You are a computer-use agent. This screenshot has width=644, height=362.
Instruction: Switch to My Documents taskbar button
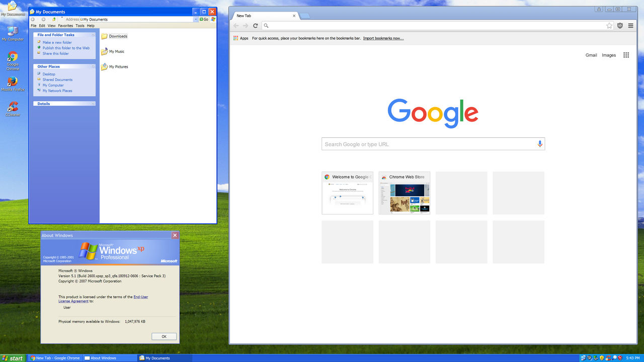pyautogui.click(x=165, y=358)
